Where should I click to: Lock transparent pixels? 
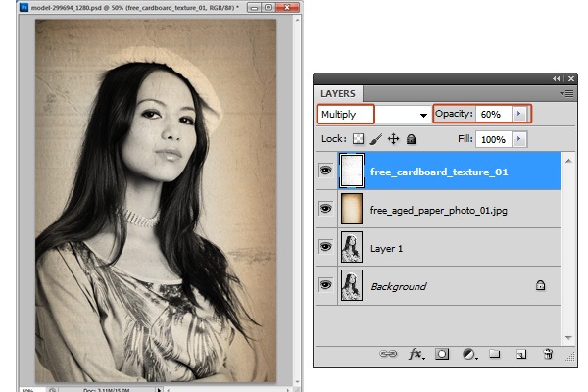pyautogui.click(x=358, y=139)
